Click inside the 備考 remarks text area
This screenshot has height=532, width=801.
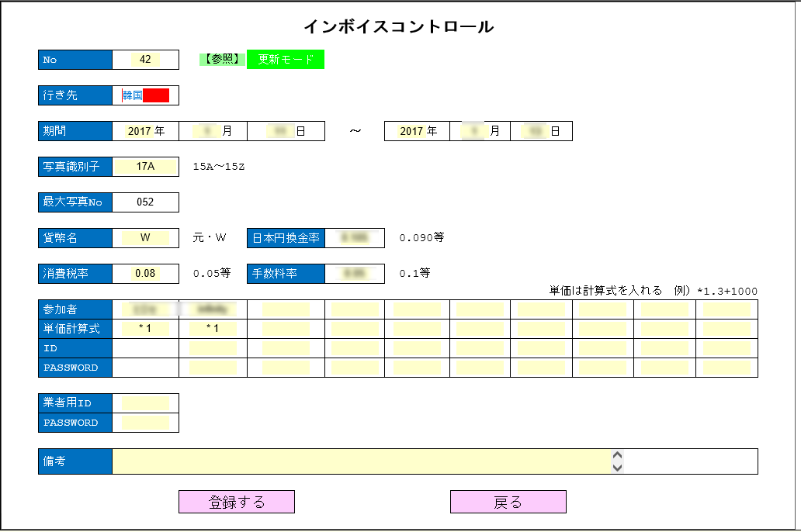coord(361,461)
